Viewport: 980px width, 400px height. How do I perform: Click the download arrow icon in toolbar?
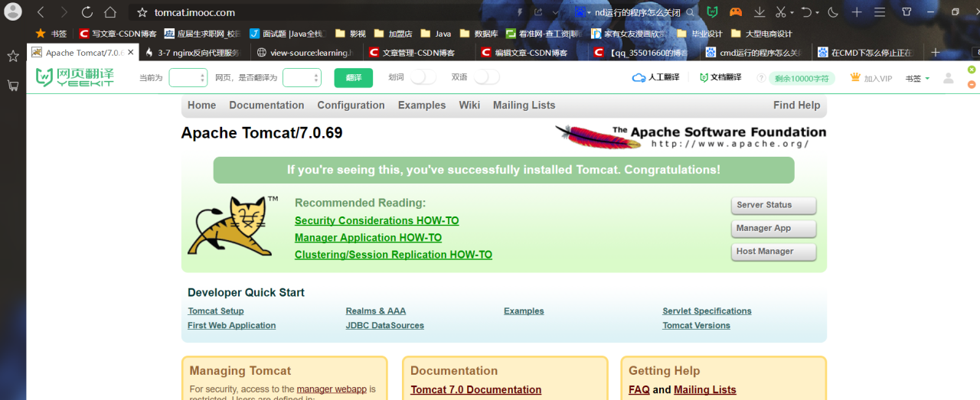tap(759, 12)
